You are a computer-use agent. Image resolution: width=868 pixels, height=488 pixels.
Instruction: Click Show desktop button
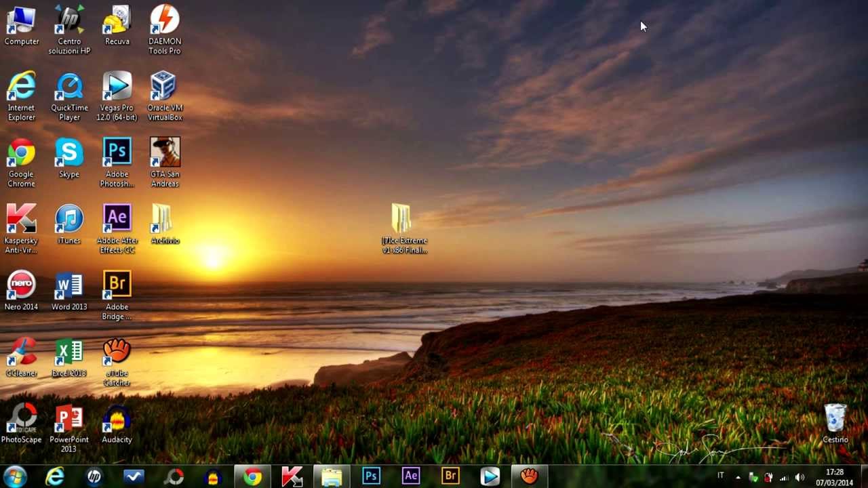tap(863, 477)
